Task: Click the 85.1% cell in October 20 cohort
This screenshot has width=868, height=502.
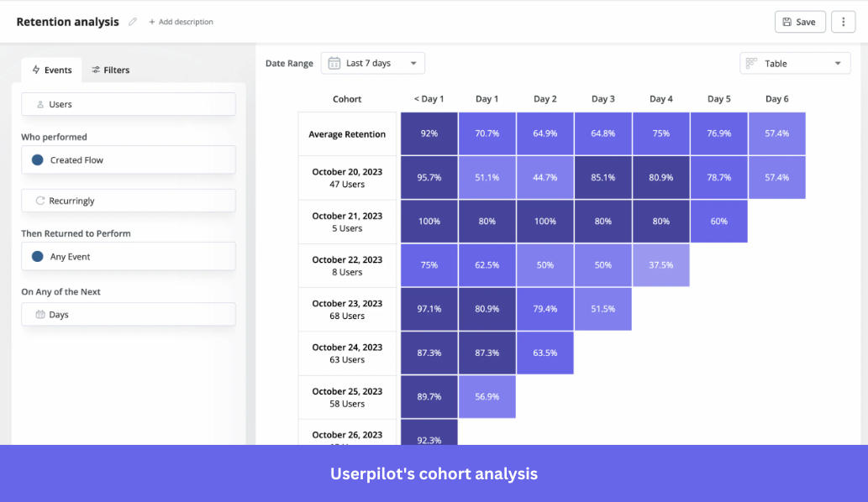Action: pos(602,177)
